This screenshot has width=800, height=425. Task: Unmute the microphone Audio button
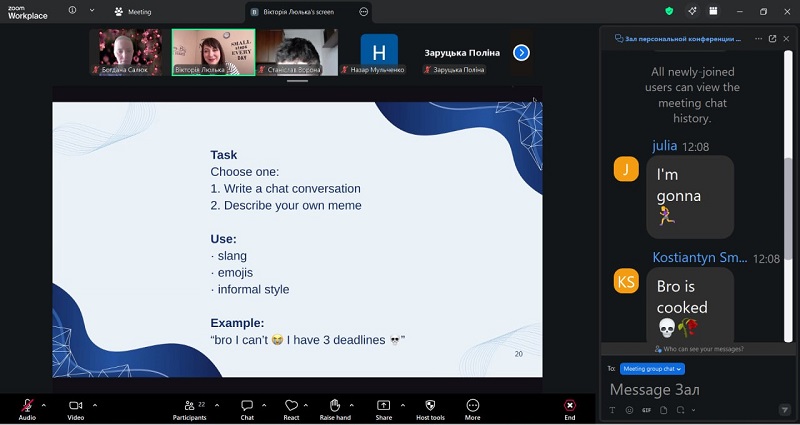(27, 405)
